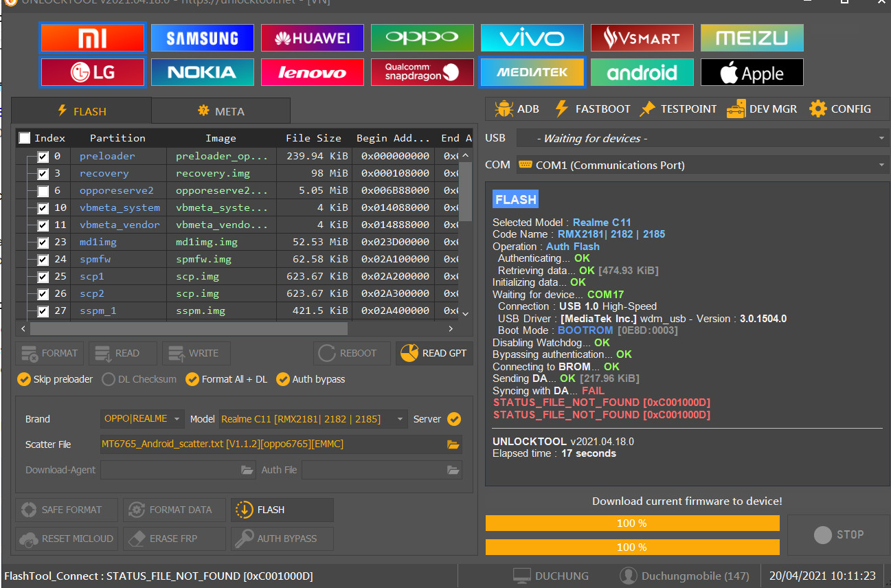
Task: Open the Android brand tile
Action: point(642,72)
